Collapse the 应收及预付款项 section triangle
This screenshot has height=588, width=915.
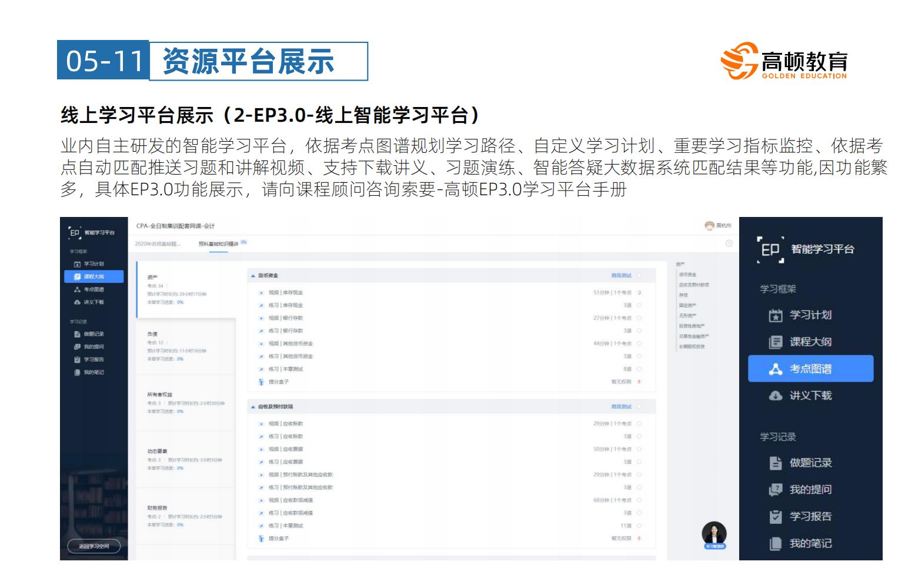[253, 407]
